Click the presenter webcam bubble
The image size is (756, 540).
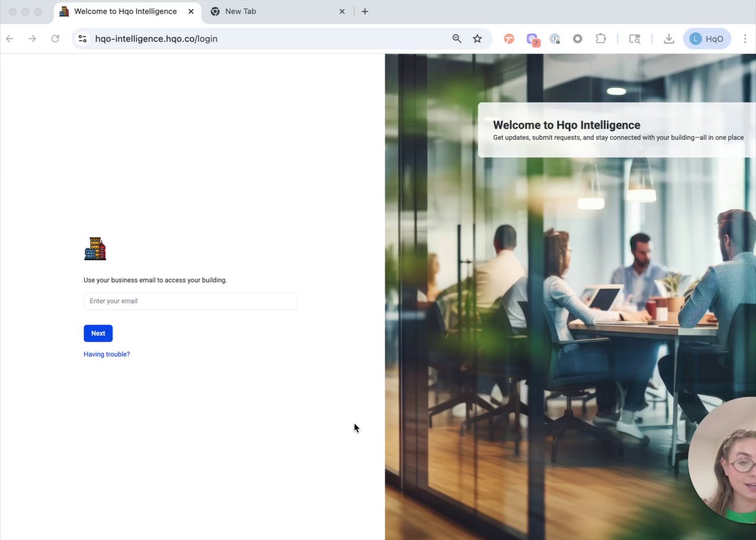point(722,460)
